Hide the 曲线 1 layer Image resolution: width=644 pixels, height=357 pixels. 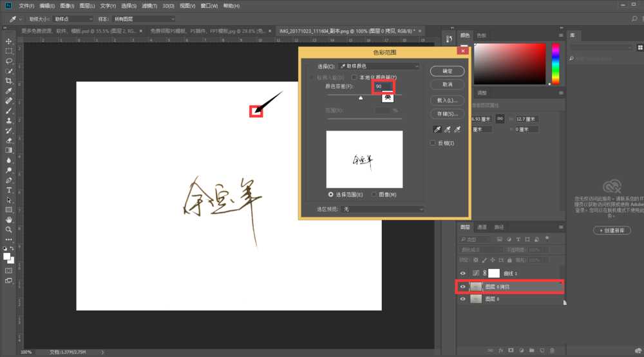pos(462,273)
